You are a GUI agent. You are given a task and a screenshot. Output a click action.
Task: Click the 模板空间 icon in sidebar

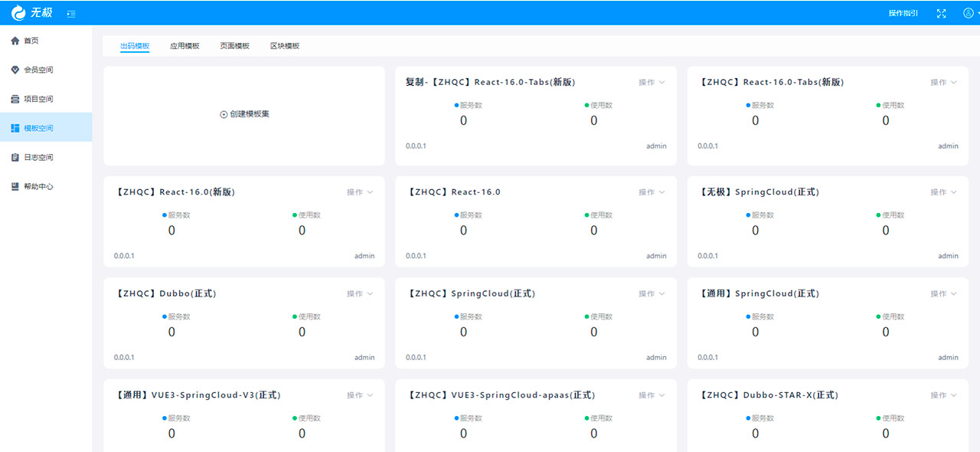(x=15, y=128)
